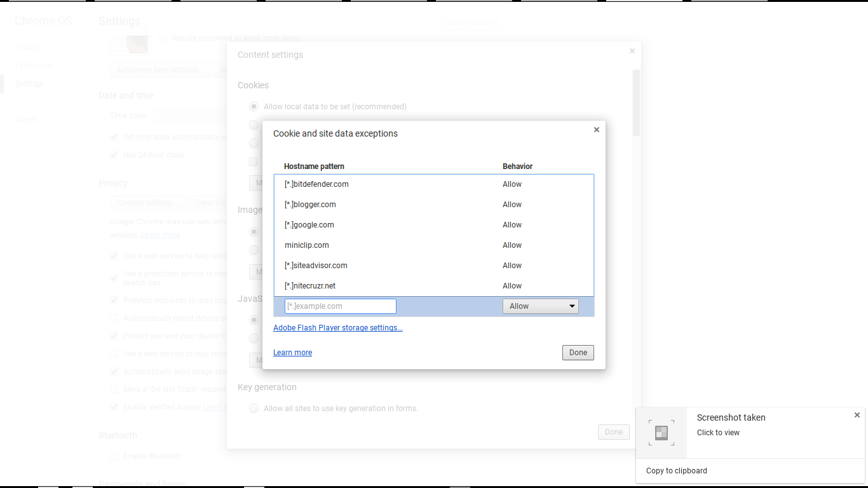Screen dimensions: 868x488
Task: Focus the hostname pattern input field
Action: 341,306
